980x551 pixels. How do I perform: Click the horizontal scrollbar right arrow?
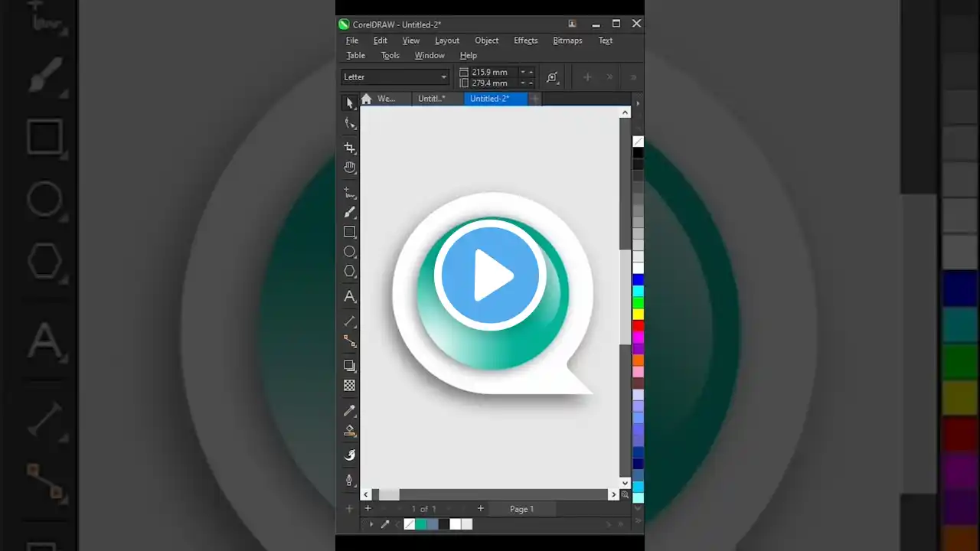click(x=613, y=495)
